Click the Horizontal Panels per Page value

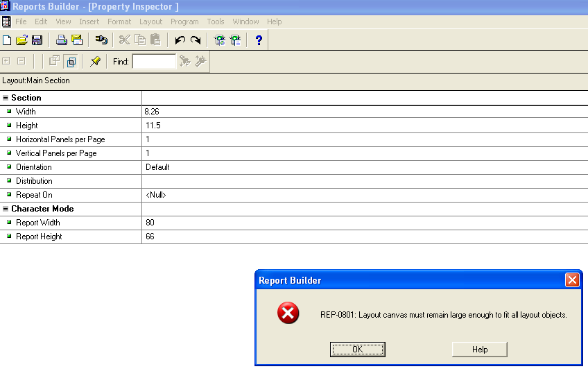click(148, 139)
